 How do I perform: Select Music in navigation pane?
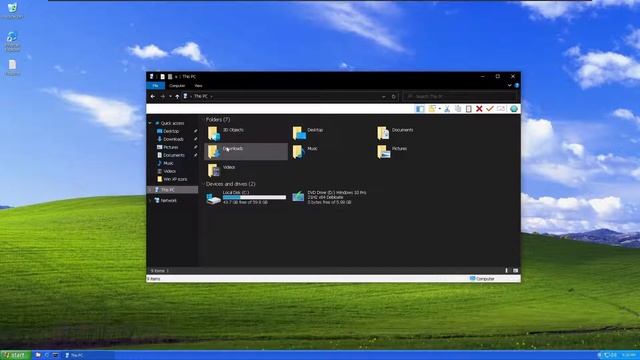pos(168,163)
